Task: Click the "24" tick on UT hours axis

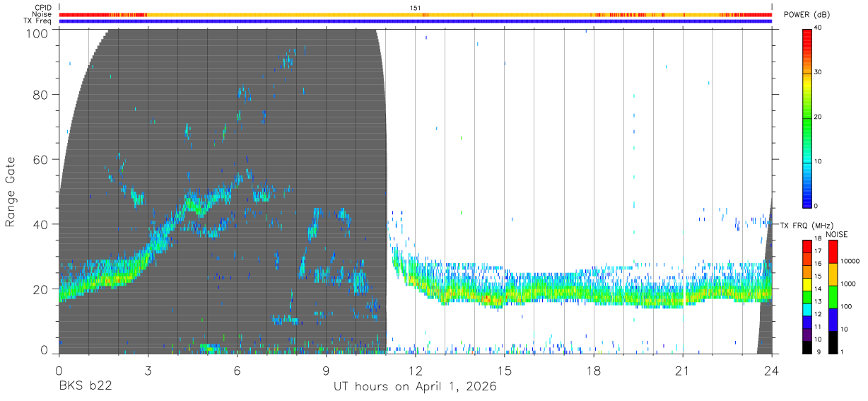Action: click(772, 371)
